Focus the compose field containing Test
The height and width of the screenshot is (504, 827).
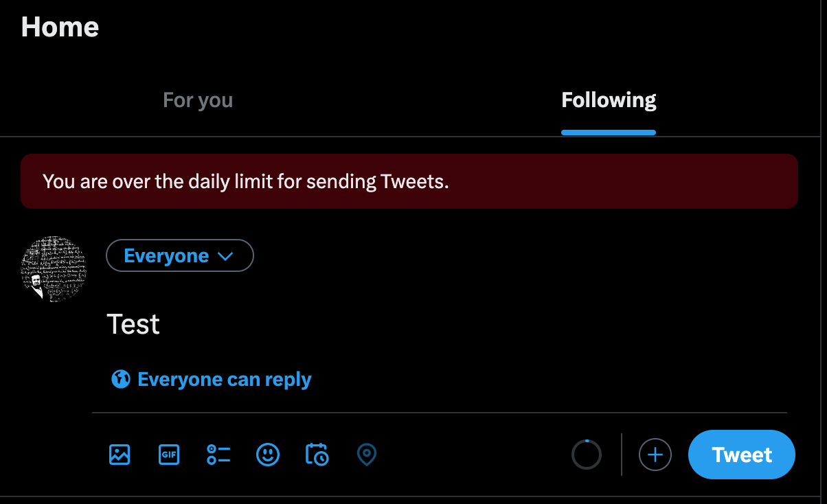coord(446,324)
